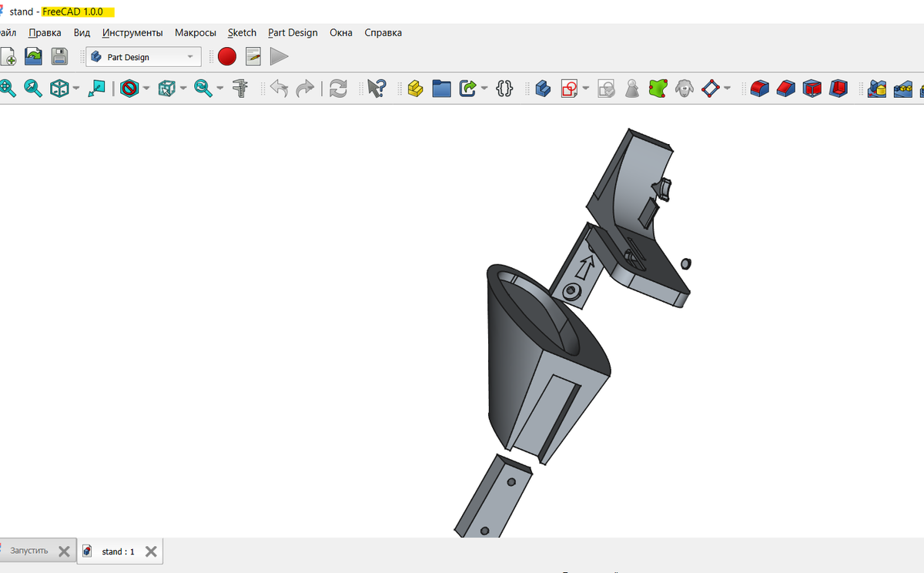This screenshot has height=573, width=924.
Task: Open the Инструменты menu
Action: [x=132, y=32]
